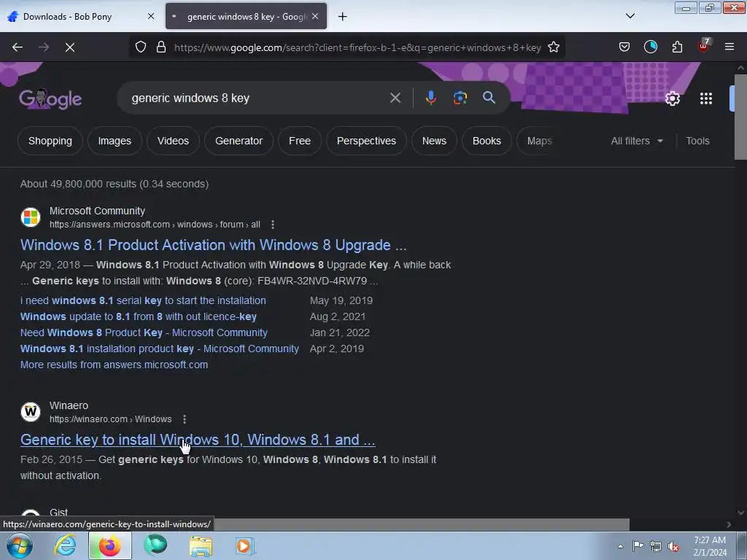Select the News filter chip
Viewport: 747px width, 560px height.
[434, 141]
